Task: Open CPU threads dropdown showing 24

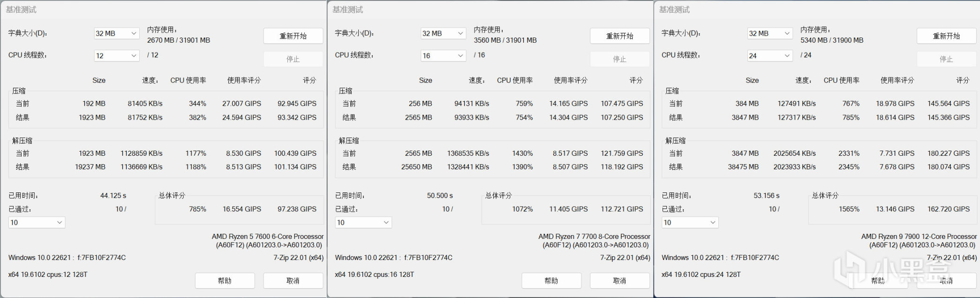Action: (770, 55)
